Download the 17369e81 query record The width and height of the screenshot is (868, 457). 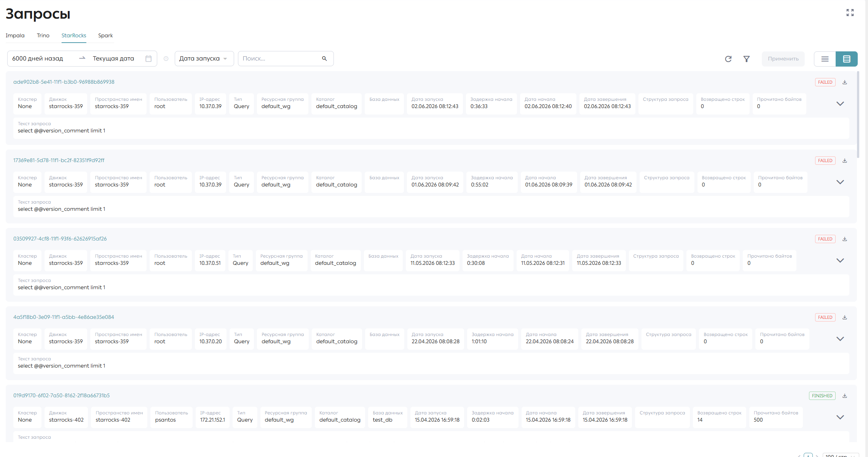(x=845, y=161)
